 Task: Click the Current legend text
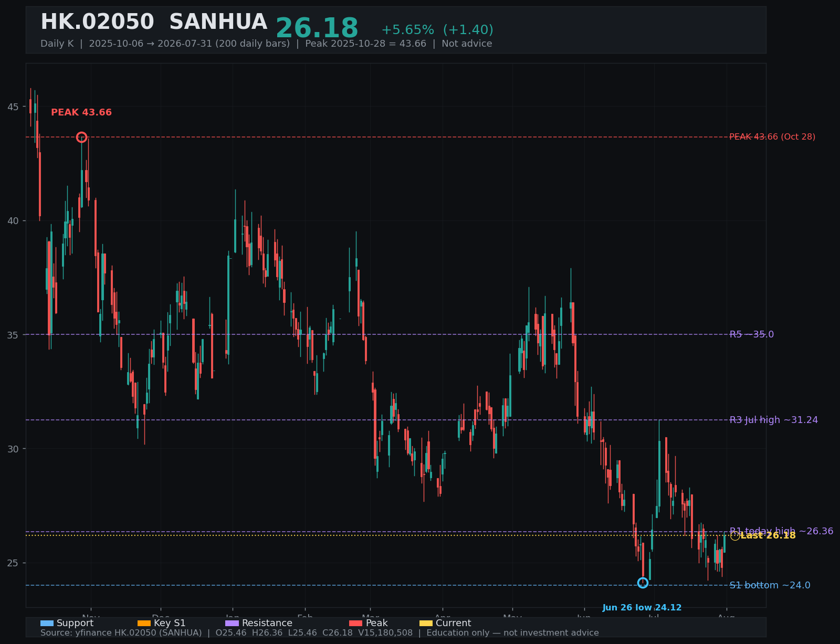(454, 623)
